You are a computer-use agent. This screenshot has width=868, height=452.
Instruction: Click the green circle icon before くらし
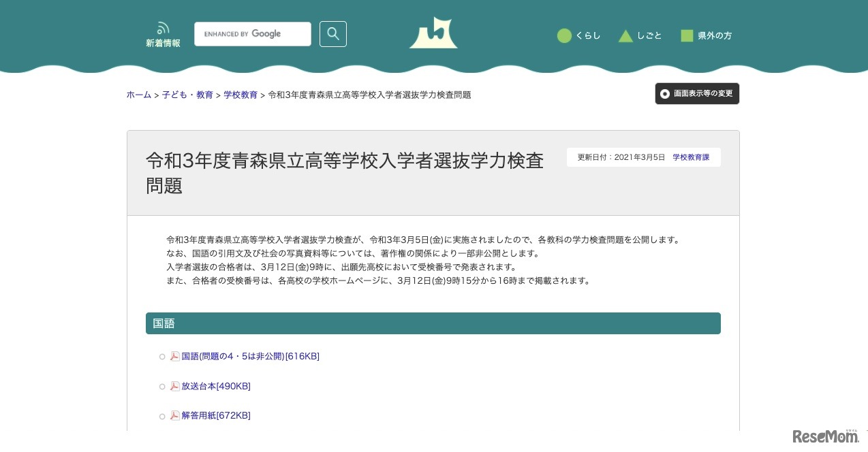[564, 35]
